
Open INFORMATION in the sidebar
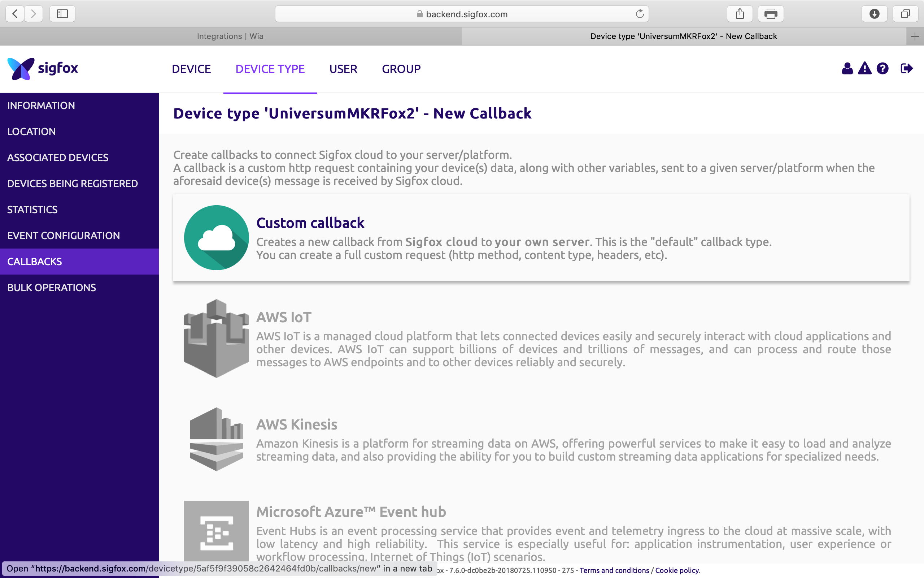pos(79,105)
